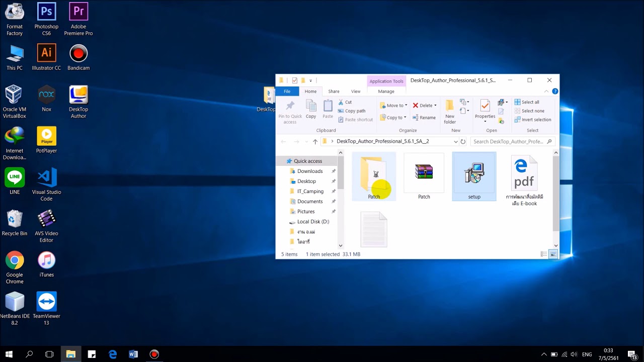Image resolution: width=644 pixels, height=362 pixels.
Task: Open Documents in navigation pane
Action: [x=306, y=201]
